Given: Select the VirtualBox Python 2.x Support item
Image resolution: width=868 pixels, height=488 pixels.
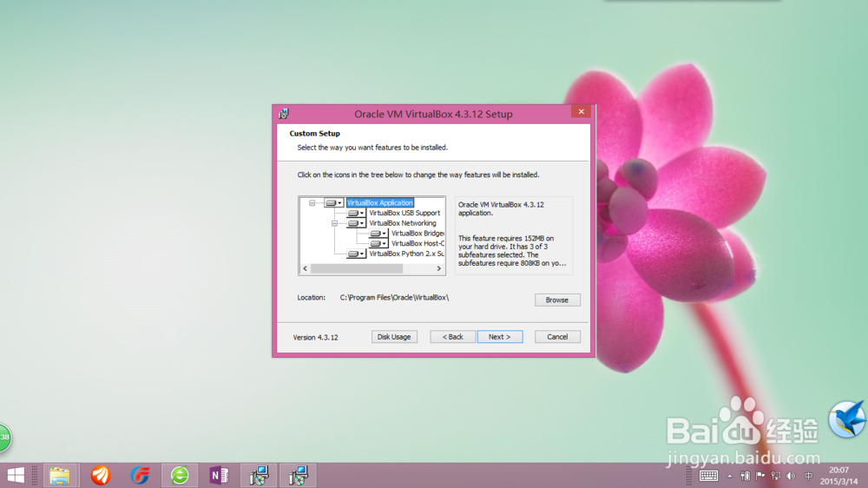Looking at the screenshot, I should pos(406,254).
